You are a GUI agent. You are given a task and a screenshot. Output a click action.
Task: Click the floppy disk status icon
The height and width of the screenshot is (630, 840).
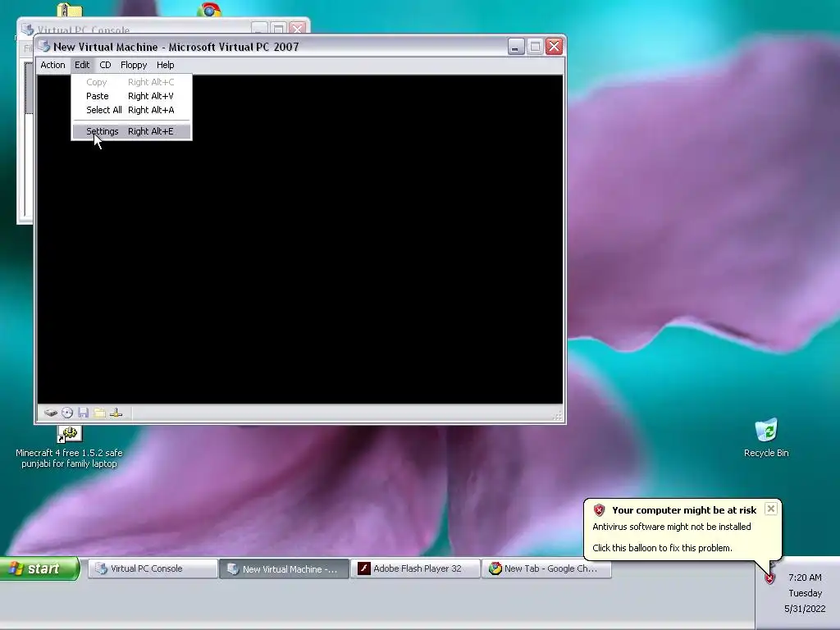(x=83, y=413)
